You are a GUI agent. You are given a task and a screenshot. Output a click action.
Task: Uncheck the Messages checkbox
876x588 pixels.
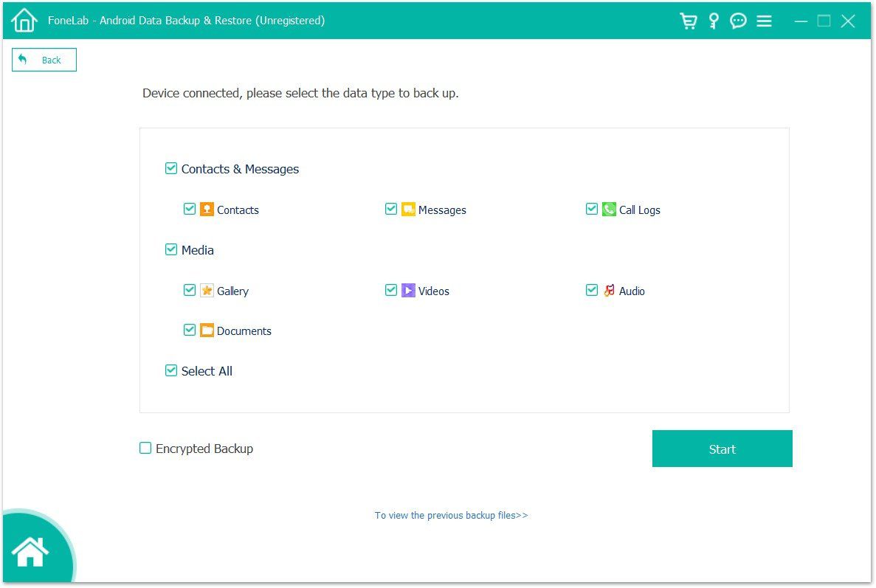(x=391, y=209)
